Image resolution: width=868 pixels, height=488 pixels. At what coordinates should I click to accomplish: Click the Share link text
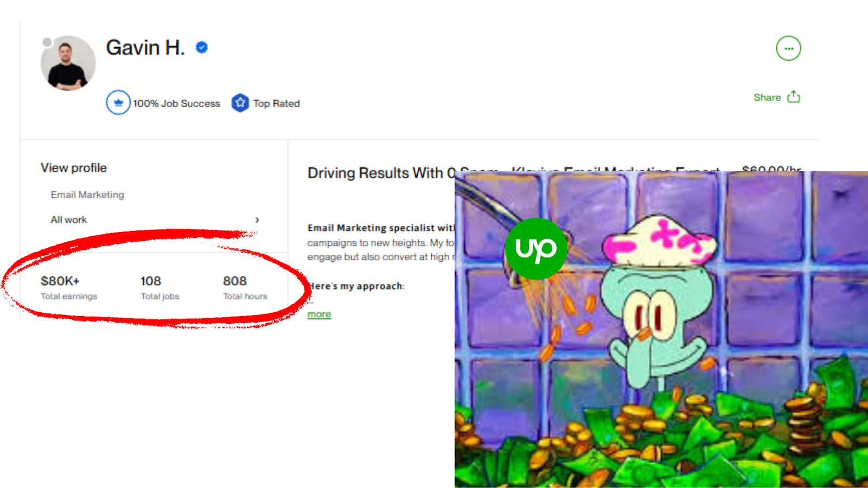pos(767,98)
